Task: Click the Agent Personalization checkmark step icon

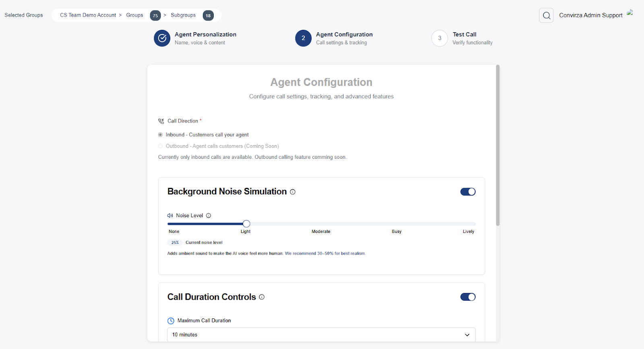Action: (162, 38)
